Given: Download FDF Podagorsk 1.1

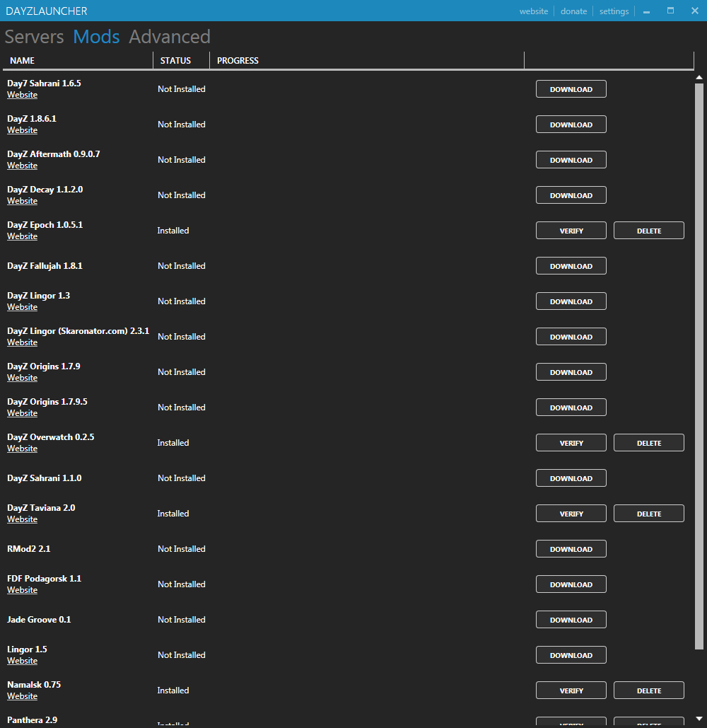Looking at the screenshot, I should tap(571, 584).
